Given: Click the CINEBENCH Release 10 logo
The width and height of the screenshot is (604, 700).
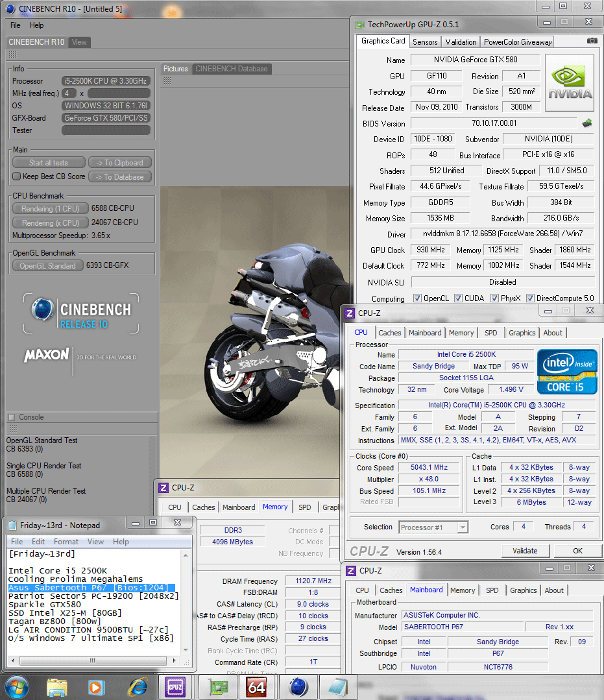Looking at the screenshot, I should [x=81, y=313].
